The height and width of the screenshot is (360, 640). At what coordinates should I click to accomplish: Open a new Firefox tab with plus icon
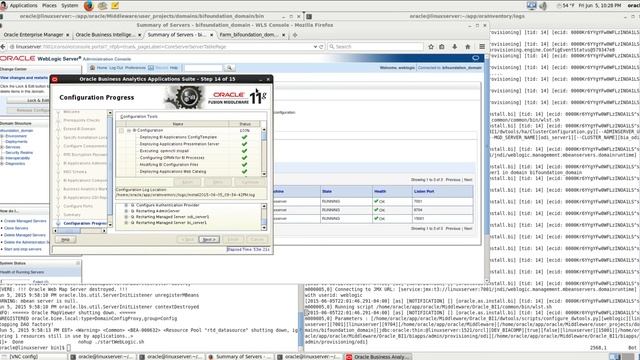pyautogui.click(x=295, y=35)
